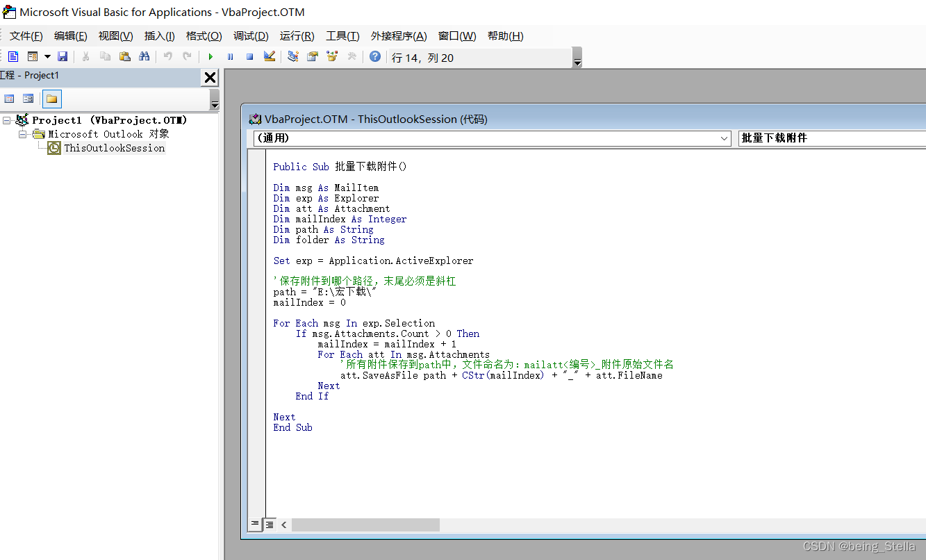Save the project with the floppy icon

[x=63, y=56]
